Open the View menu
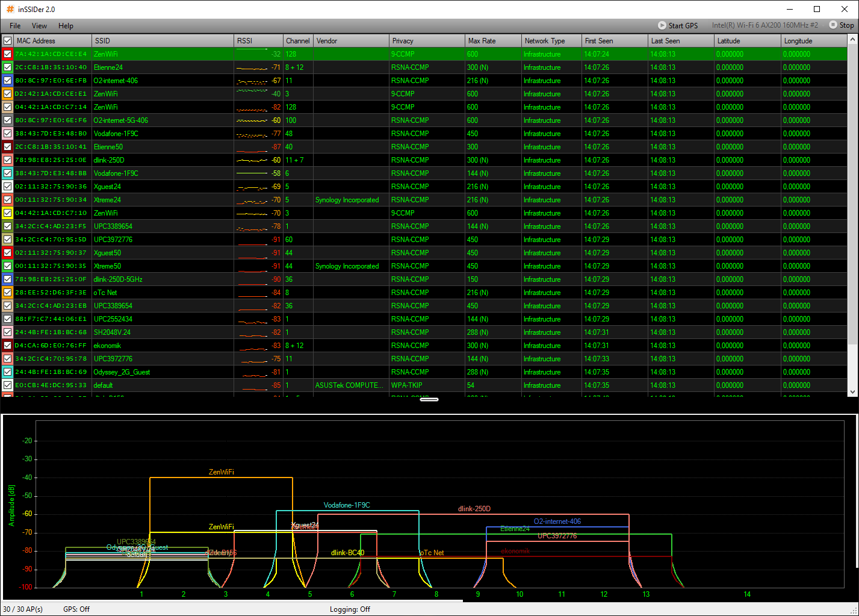Screen dimensions: 859x616 pyautogui.click(x=39, y=26)
